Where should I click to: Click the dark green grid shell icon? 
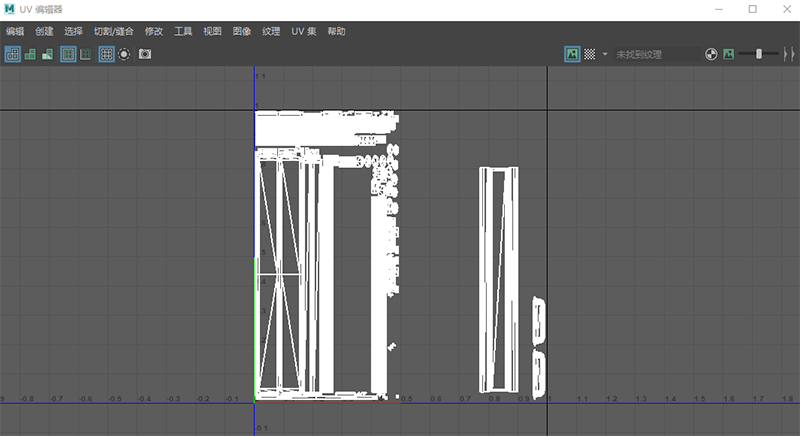(86, 54)
